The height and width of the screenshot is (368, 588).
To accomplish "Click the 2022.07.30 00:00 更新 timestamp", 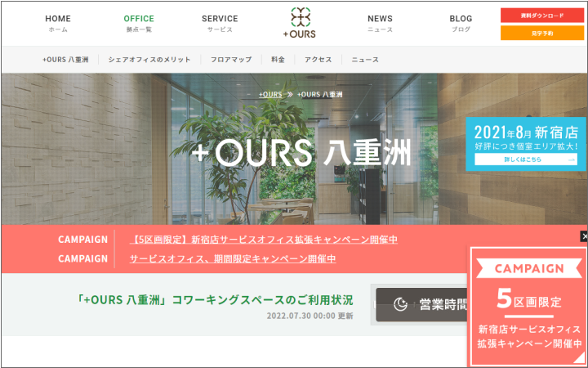I will point(310,316).
